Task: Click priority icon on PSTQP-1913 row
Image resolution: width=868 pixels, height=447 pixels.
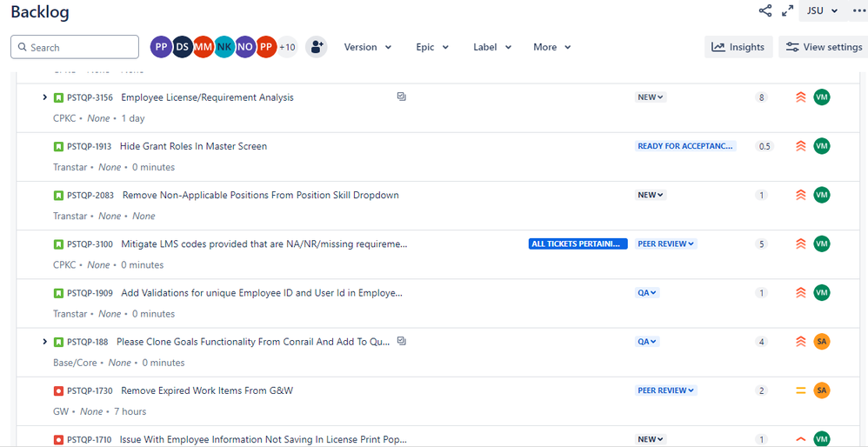Action: pos(800,147)
